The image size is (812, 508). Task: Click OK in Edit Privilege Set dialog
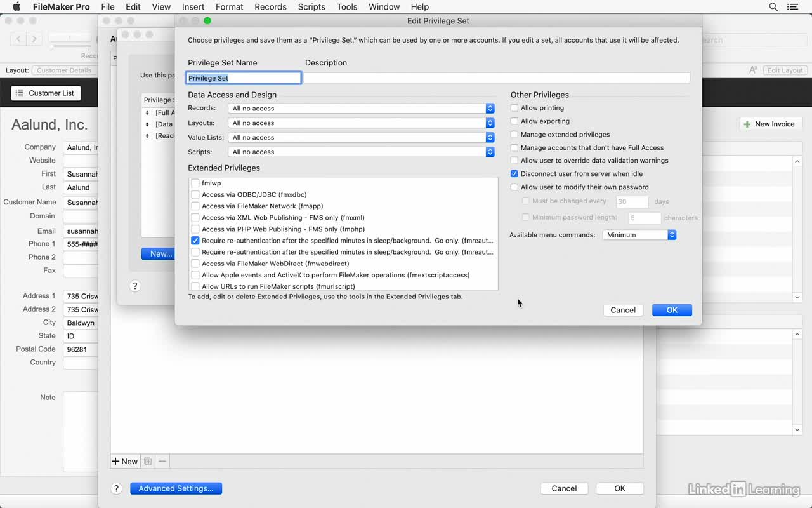tap(672, 310)
